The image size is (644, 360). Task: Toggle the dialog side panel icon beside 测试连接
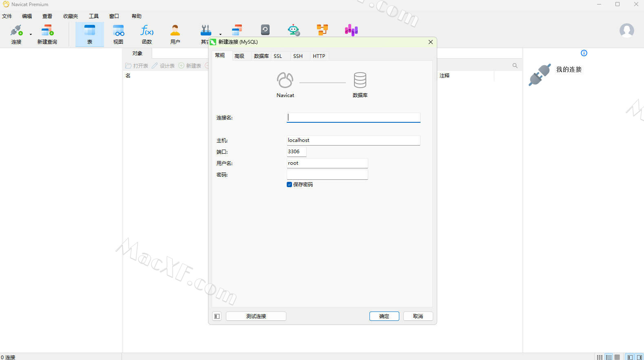(x=217, y=316)
